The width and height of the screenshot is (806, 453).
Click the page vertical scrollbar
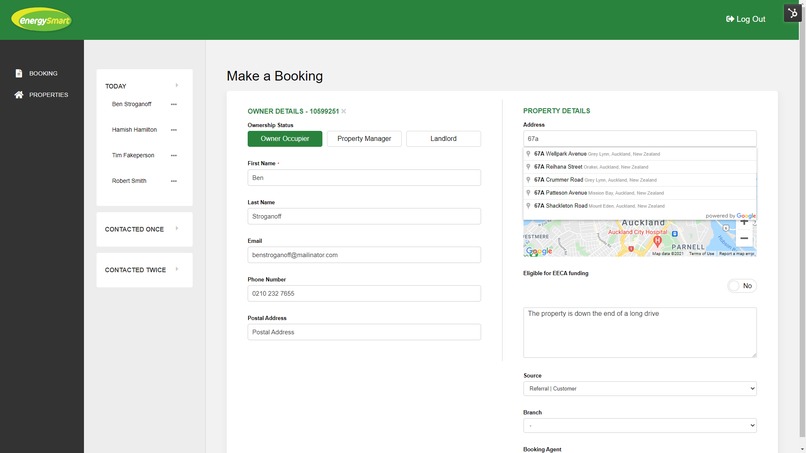pos(802,226)
